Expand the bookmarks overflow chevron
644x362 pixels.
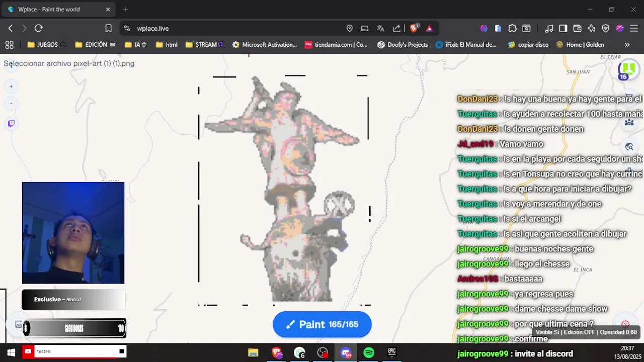coord(627,45)
